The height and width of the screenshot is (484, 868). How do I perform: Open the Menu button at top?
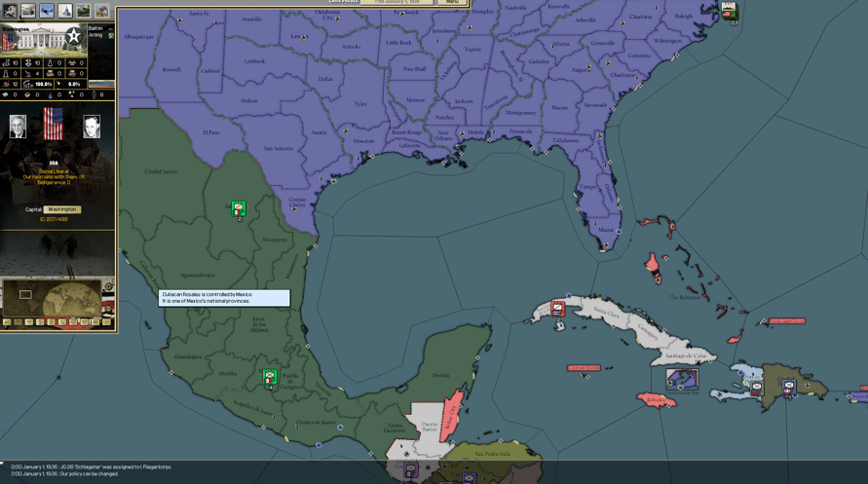452,2
